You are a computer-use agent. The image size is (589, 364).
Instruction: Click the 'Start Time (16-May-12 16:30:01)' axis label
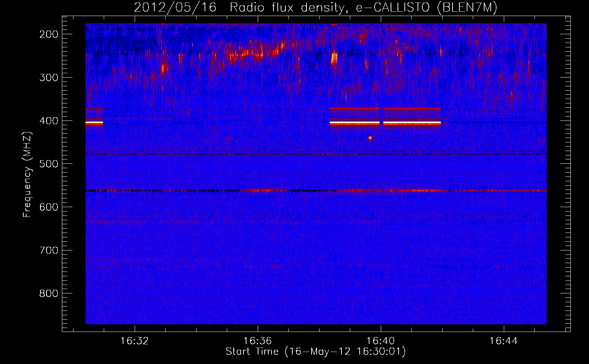click(316, 352)
